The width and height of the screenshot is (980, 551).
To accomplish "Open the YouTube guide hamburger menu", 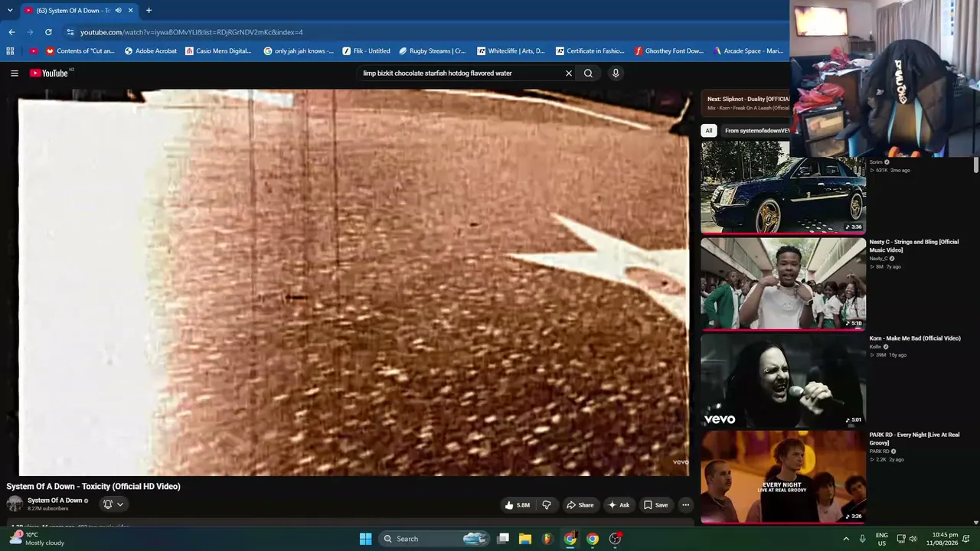I will [14, 73].
